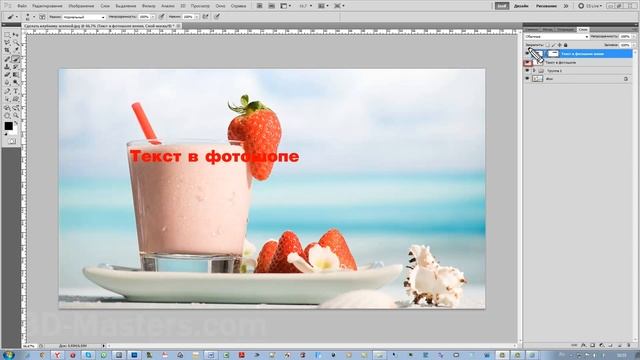Image resolution: width=640 pixels, height=360 pixels.
Task: Click the layer mask thumbnail of копия layer
Action: coord(553,54)
